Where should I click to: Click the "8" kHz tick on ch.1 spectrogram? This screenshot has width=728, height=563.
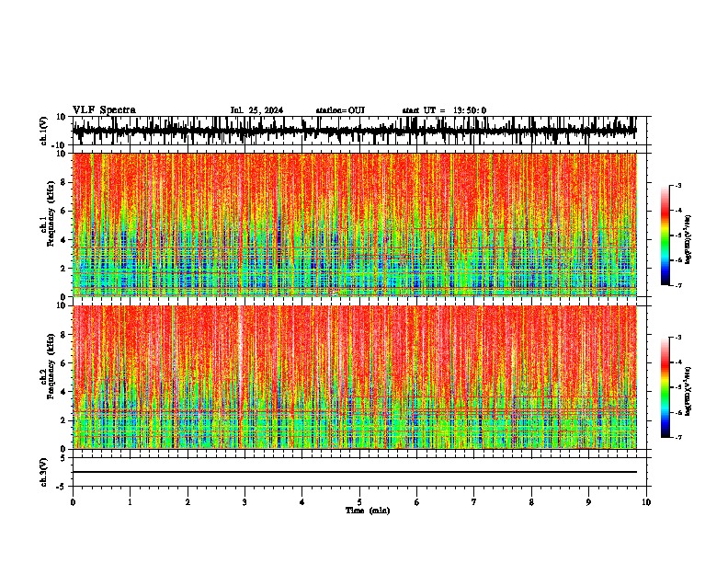pos(63,182)
